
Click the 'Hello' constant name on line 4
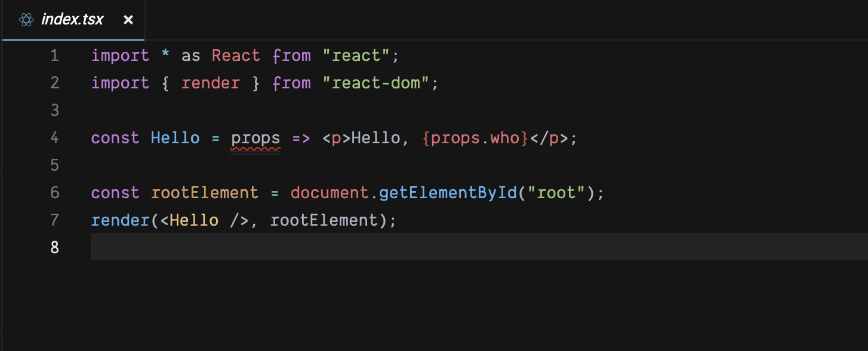(x=175, y=138)
